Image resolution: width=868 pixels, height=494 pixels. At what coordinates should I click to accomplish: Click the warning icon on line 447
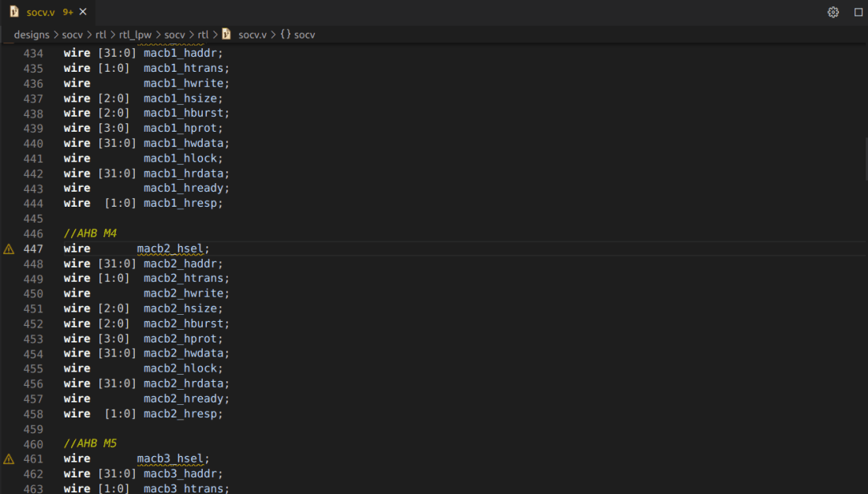click(x=9, y=249)
